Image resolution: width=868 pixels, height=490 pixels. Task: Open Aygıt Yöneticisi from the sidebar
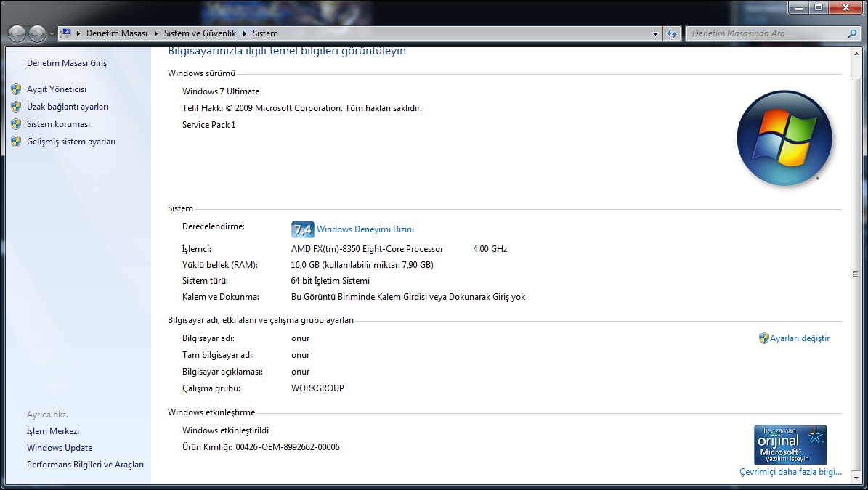click(57, 89)
